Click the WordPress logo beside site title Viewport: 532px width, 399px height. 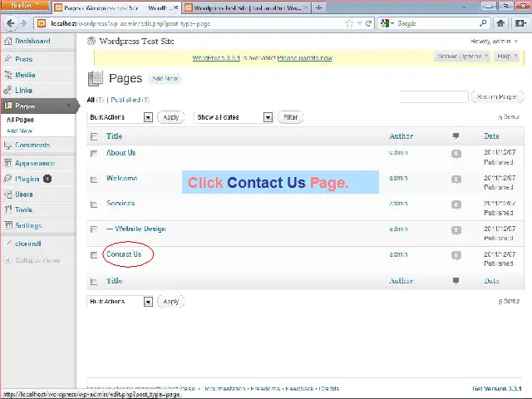click(x=91, y=41)
